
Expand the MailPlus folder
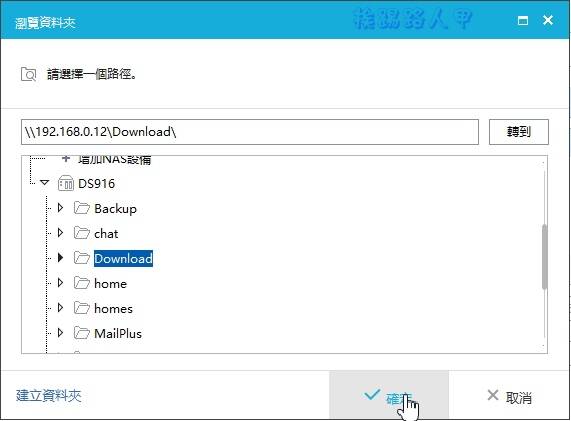tap(60, 333)
